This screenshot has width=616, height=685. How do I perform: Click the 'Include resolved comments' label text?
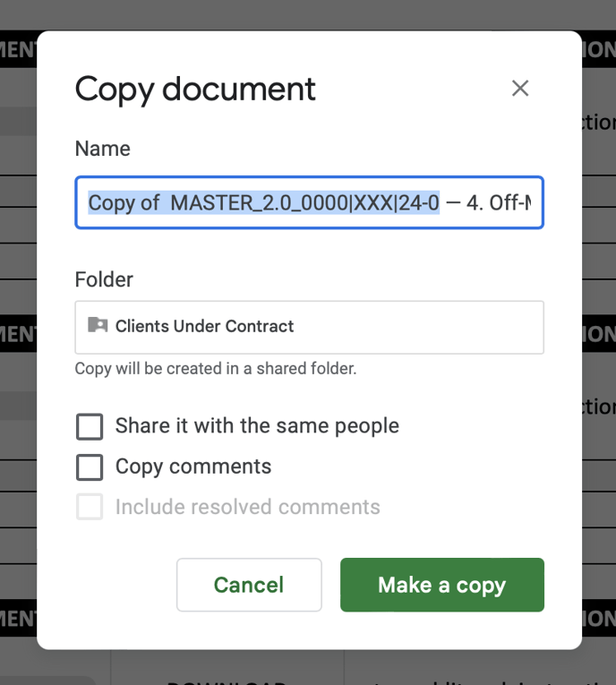coord(248,508)
